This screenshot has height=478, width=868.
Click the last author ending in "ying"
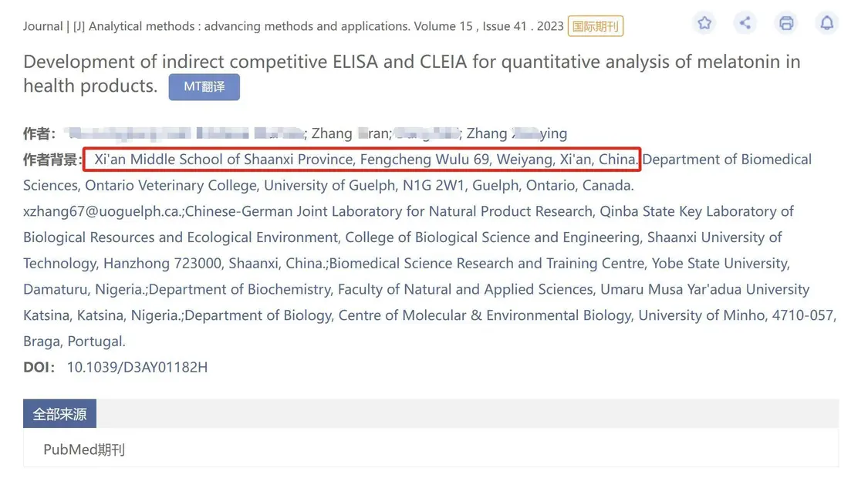coord(517,133)
